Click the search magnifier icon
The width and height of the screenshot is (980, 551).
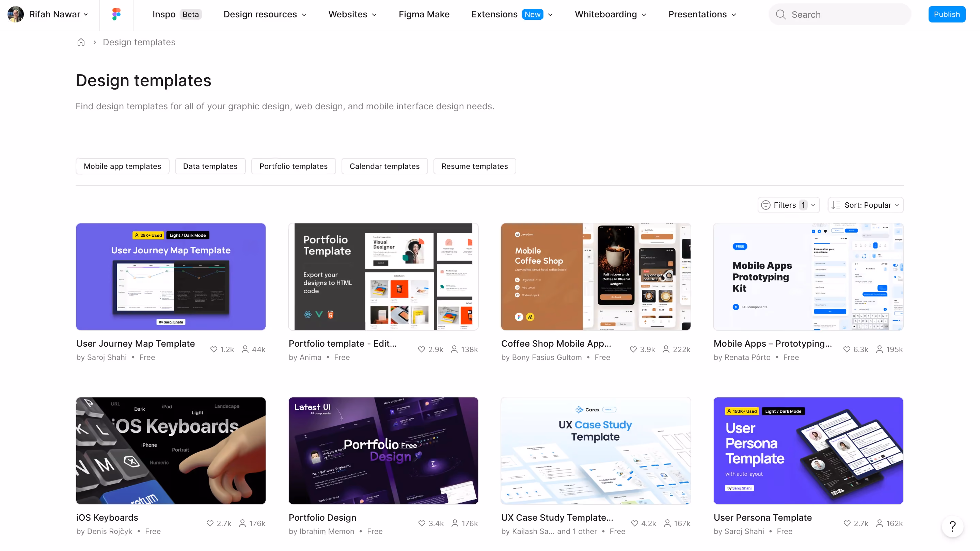(x=781, y=14)
